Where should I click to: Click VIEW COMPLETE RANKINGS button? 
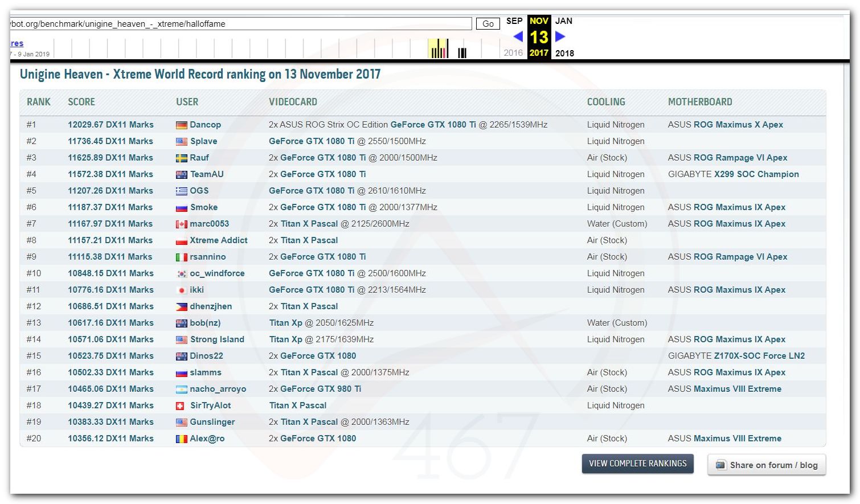637,464
